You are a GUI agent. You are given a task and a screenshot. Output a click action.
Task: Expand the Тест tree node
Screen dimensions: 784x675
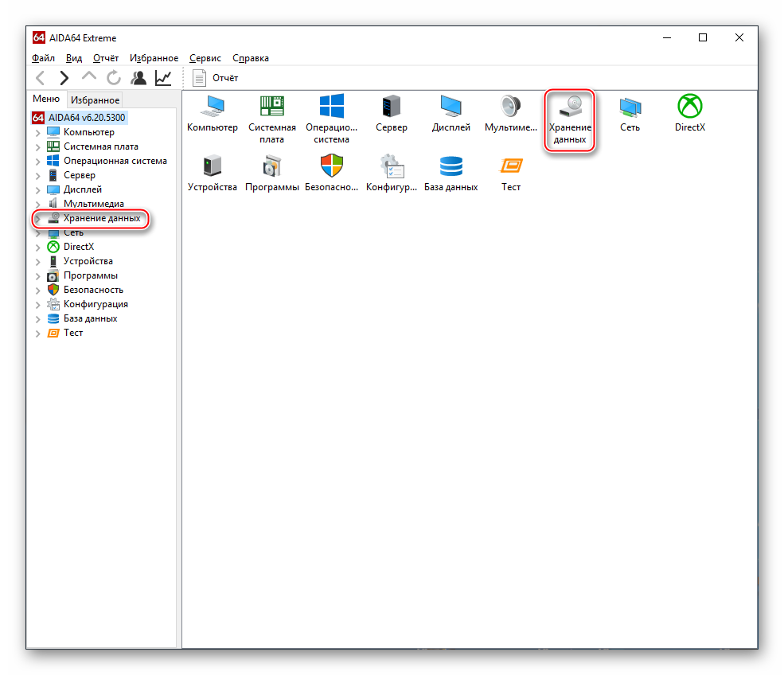pos(38,334)
